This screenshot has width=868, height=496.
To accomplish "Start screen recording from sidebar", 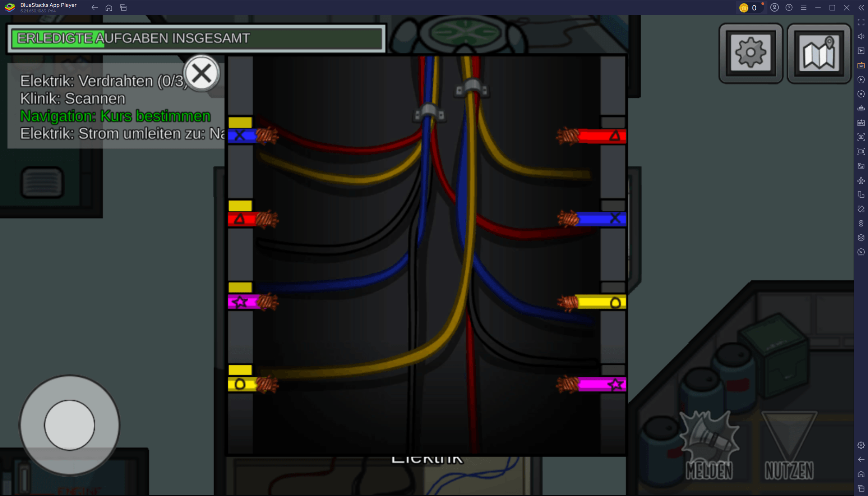I will (x=861, y=151).
